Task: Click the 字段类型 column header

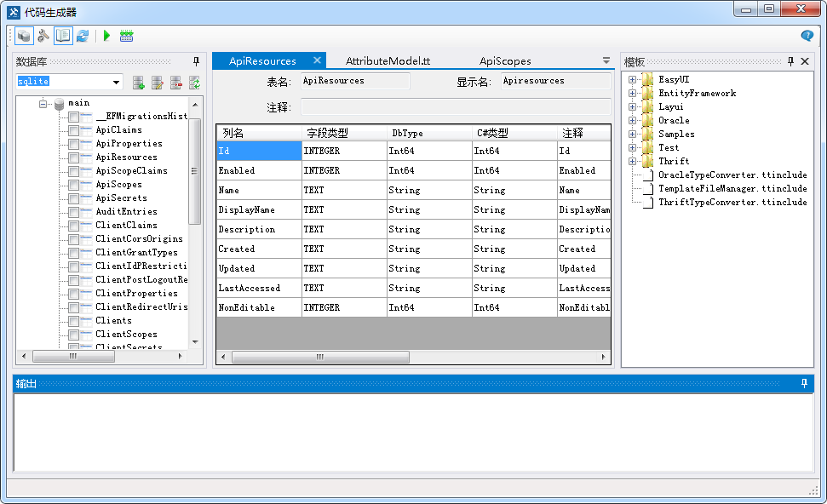Action: (344, 133)
